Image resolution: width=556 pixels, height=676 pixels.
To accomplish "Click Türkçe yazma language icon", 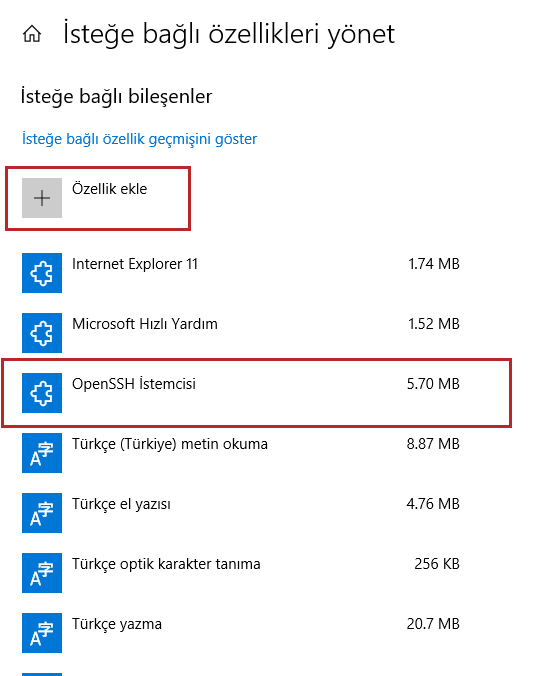I will (42, 632).
